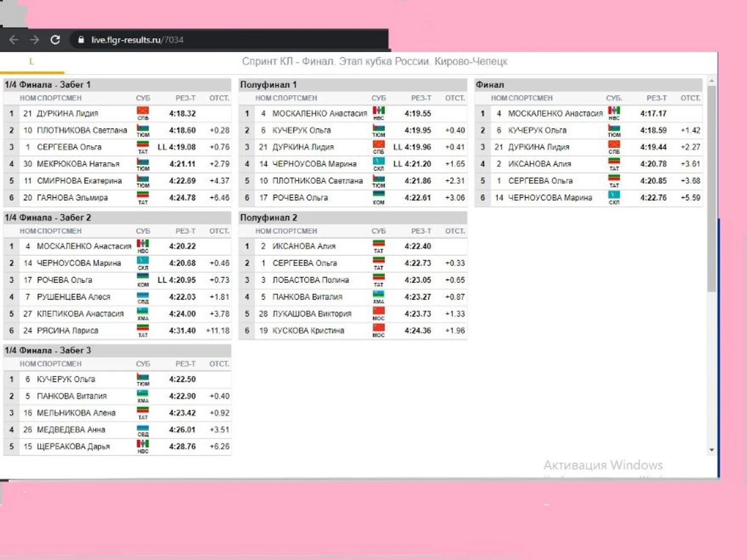Click the НВС flag of МОСКАЛЕНКО in Финал
The image size is (747, 560).
point(614,113)
